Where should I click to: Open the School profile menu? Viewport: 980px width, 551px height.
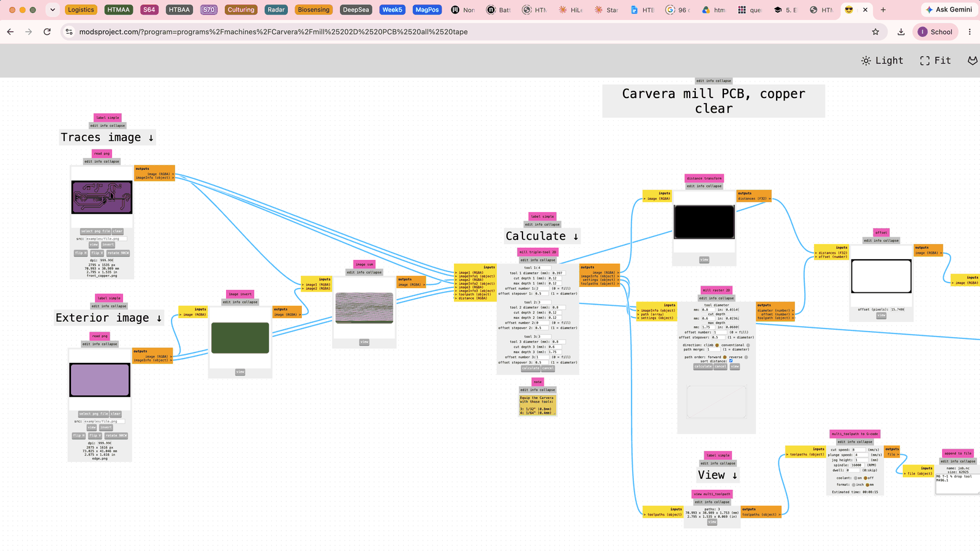click(x=935, y=32)
